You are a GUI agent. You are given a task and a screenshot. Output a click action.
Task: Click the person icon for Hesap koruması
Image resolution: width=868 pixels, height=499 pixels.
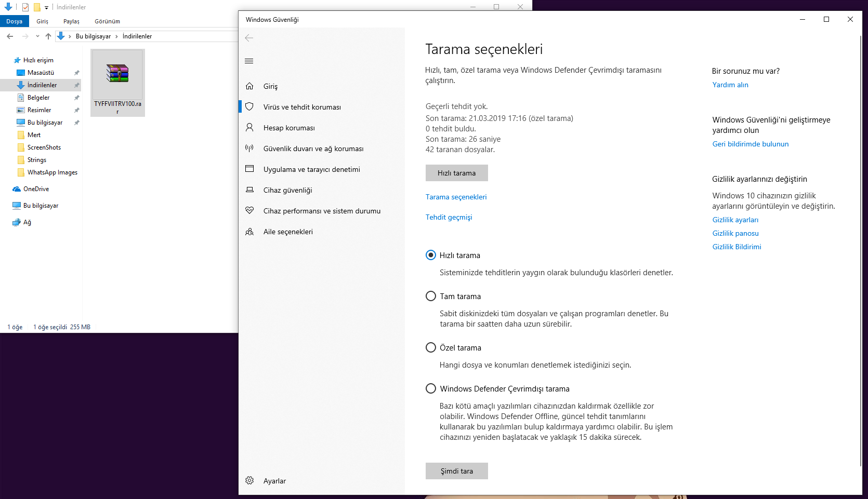[x=249, y=128]
